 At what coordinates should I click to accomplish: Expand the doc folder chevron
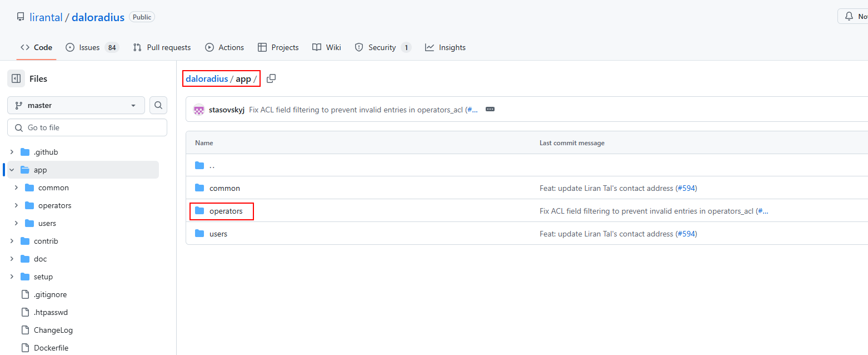click(x=12, y=259)
